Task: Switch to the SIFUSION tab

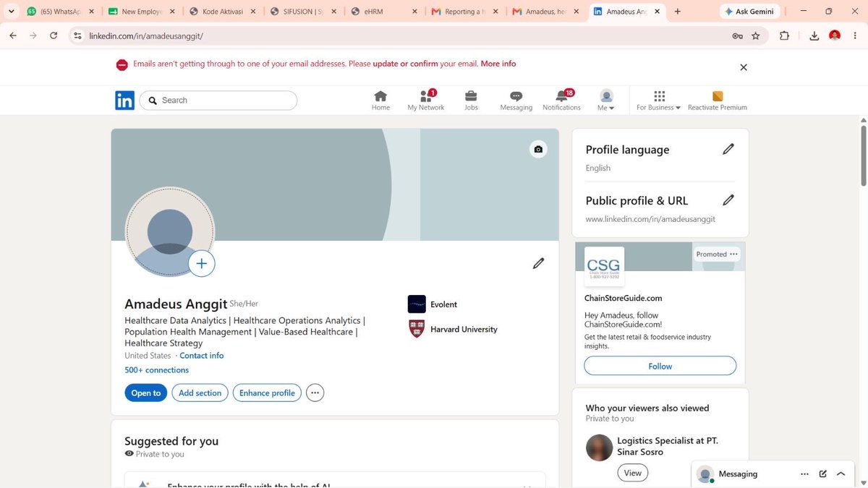Action: pos(304,12)
